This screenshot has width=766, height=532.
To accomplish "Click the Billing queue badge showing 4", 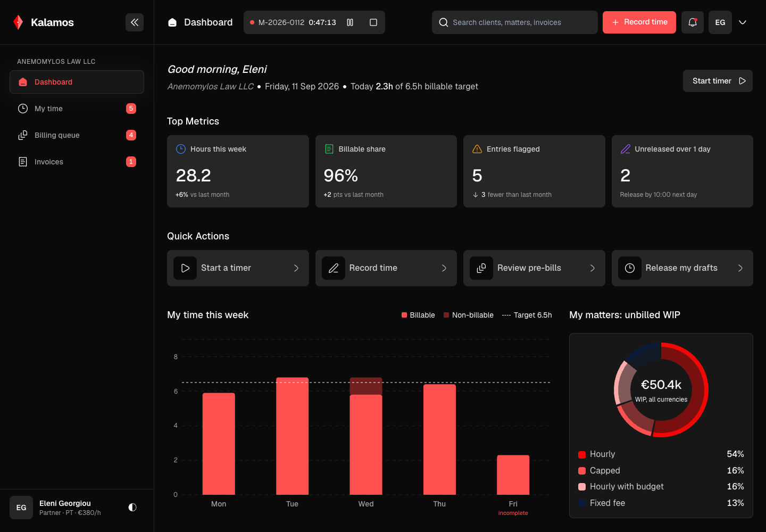I will pos(131,135).
